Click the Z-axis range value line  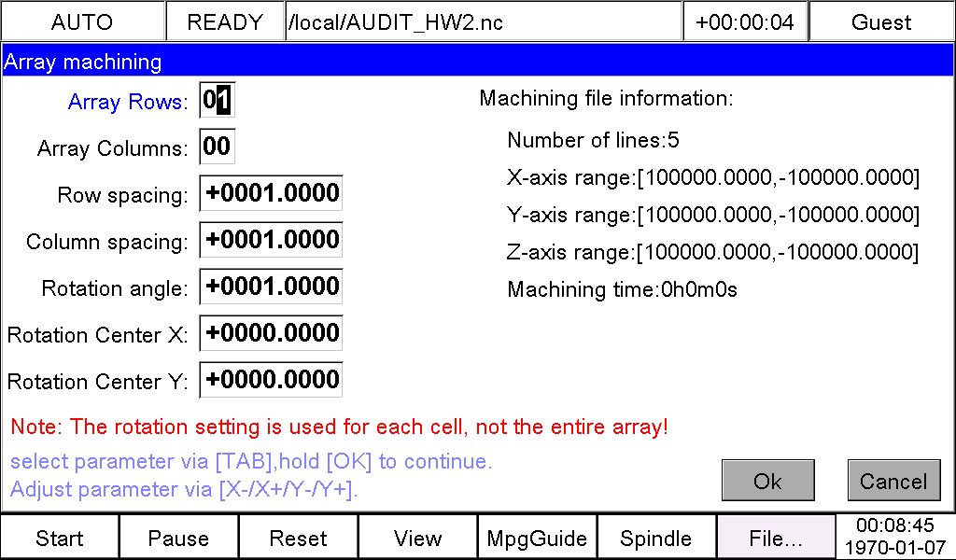712,252
